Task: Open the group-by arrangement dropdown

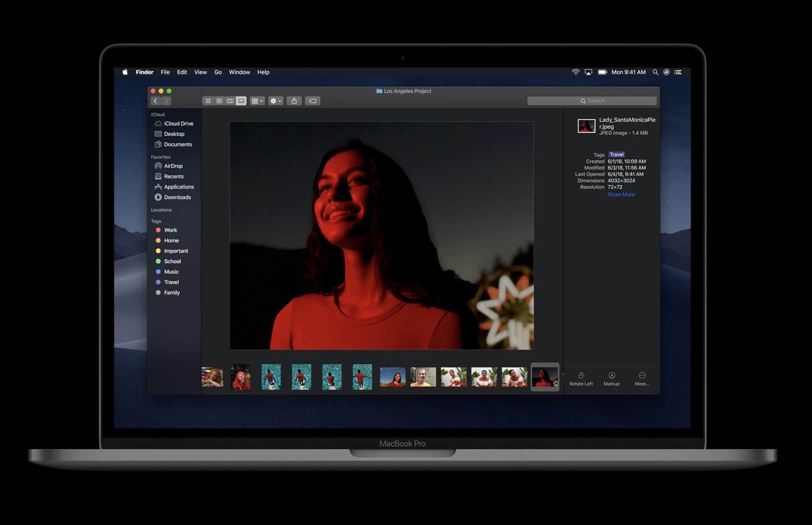Action: coord(257,101)
